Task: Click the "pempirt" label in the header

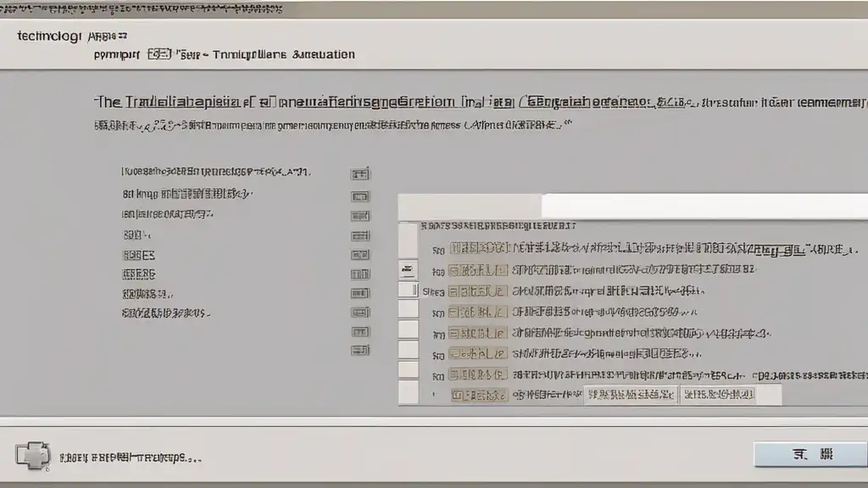Action: (116, 55)
